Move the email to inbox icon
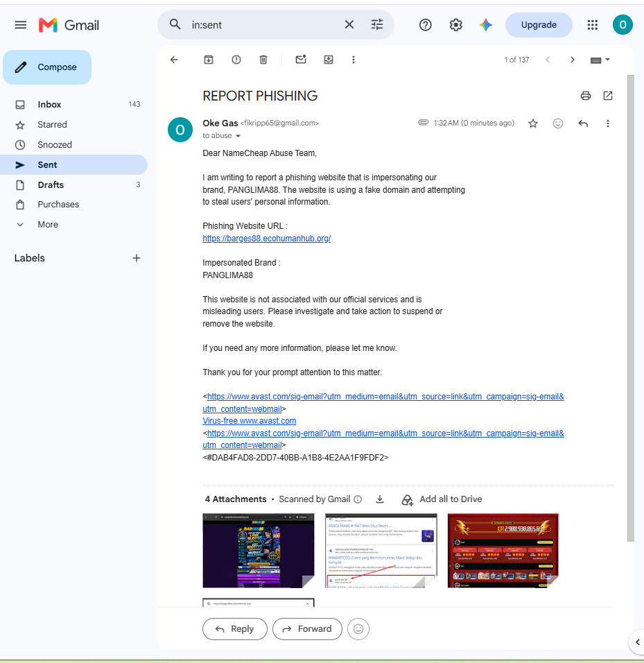644x663 pixels. tap(329, 60)
